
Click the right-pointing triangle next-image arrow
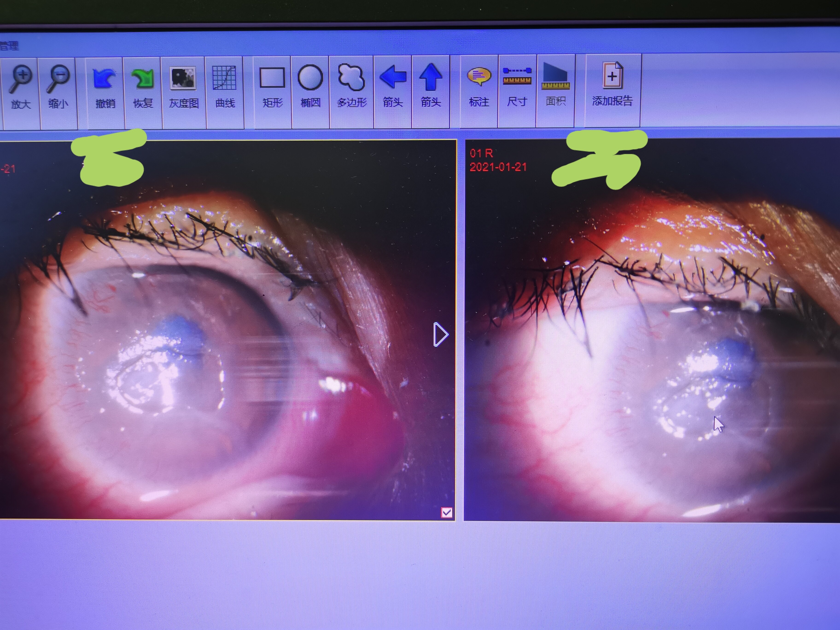click(440, 335)
